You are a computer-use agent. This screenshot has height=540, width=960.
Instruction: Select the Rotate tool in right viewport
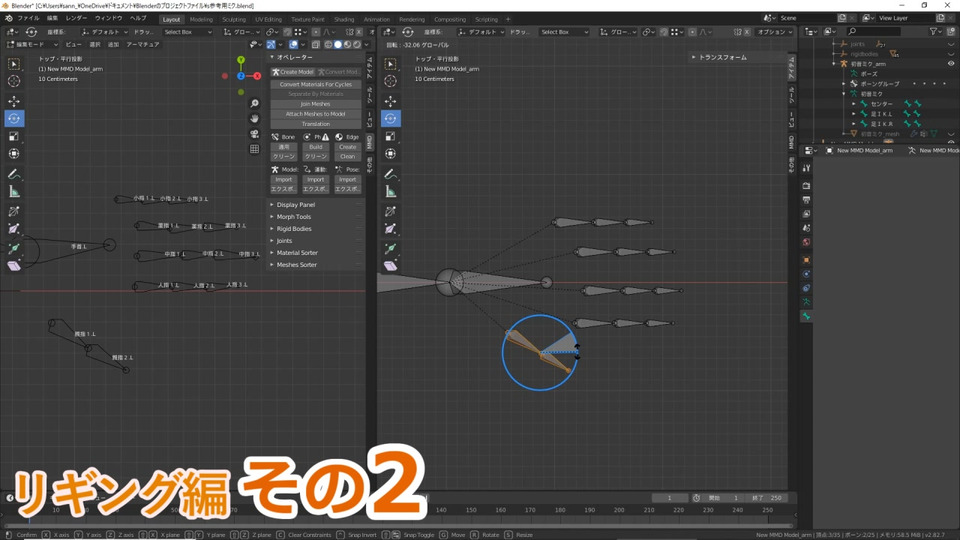coord(391,118)
